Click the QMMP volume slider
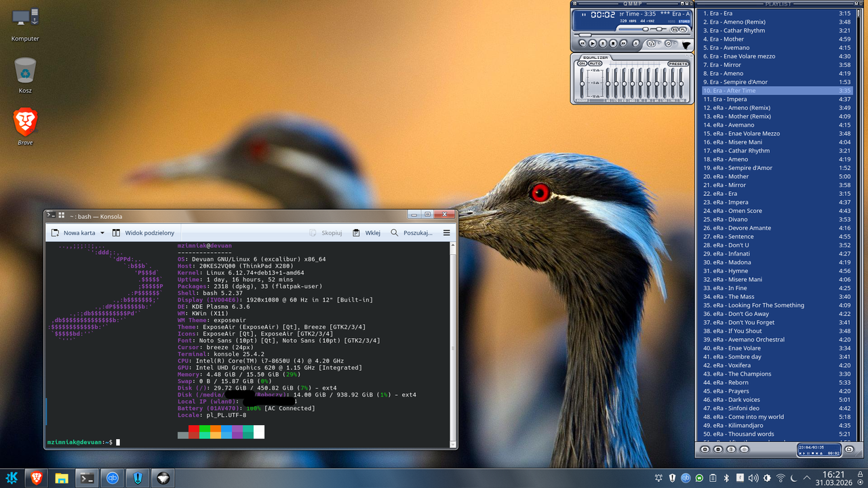Screen dimensions: 868x488 632,30
